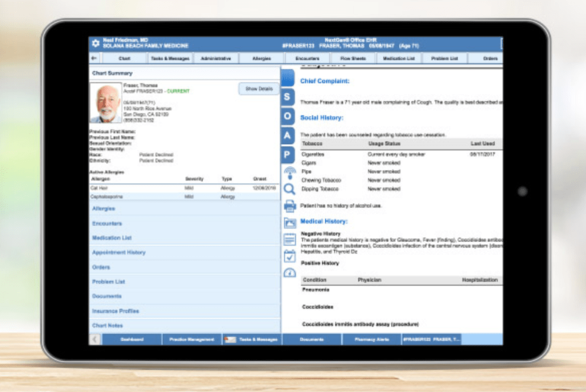Click the Severity column header in allergies

[x=195, y=178]
